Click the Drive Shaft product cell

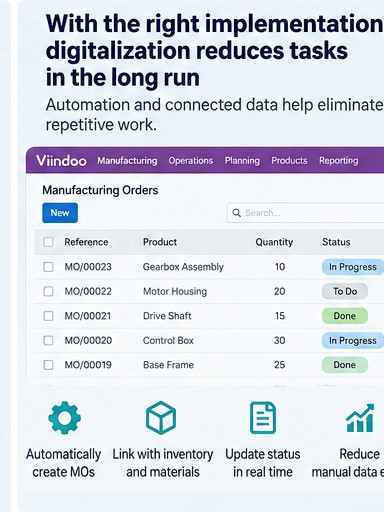pyautogui.click(x=167, y=316)
